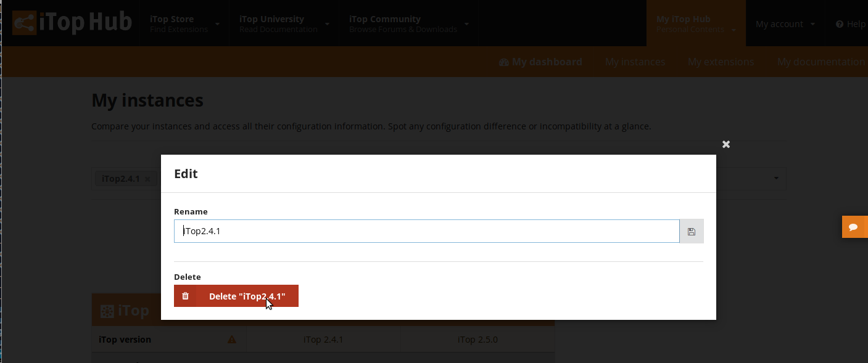This screenshot has width=868, height=363.
Task: Click the dashboard gauge icon
Action: coord(503,62)
